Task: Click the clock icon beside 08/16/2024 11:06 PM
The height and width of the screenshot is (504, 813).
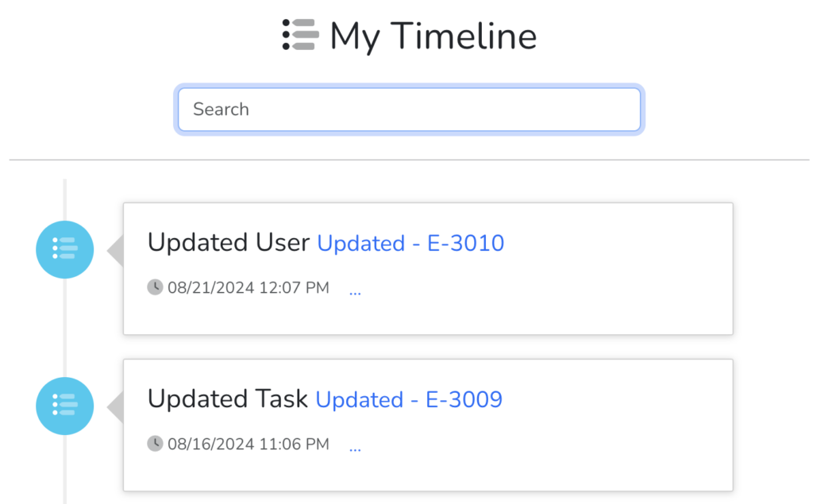Action: [155, 444]
